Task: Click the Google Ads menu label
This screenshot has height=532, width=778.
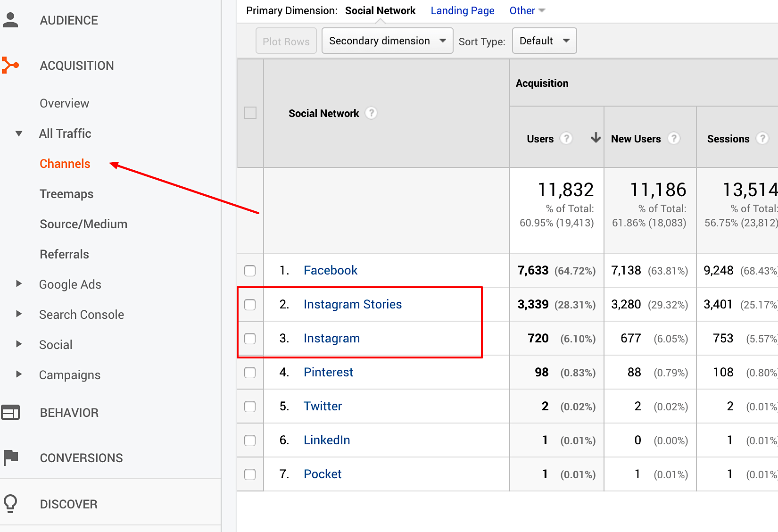Action: click(70, 284)
